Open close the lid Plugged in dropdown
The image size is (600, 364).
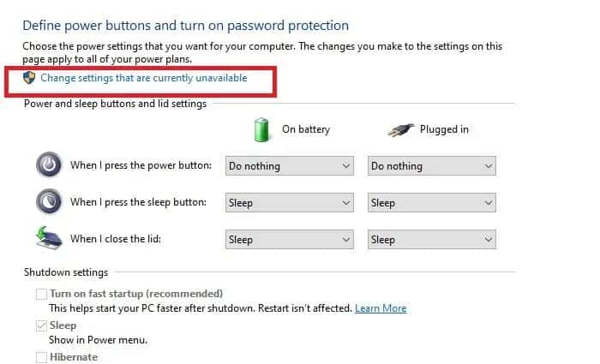tap(431, 240)
